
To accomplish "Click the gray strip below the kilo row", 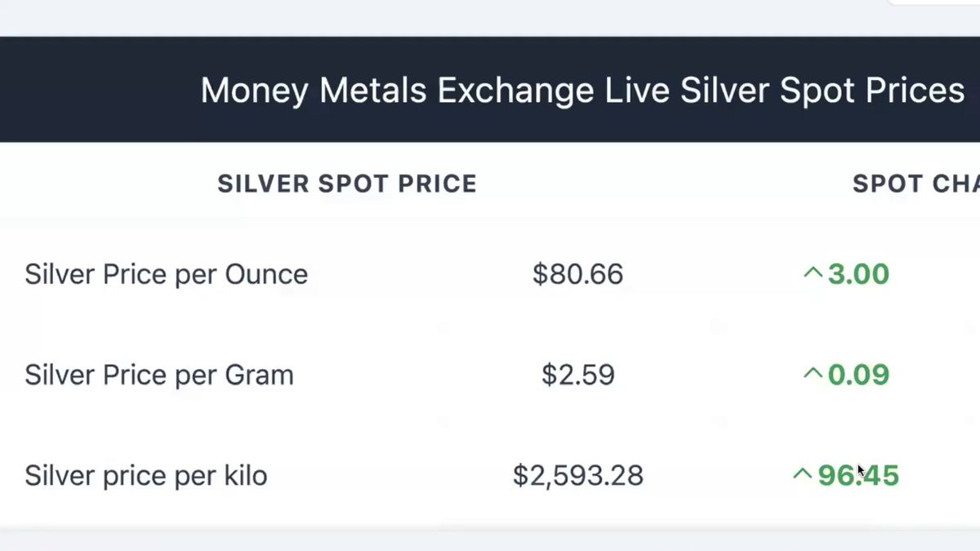I will (x=490, y=540).
